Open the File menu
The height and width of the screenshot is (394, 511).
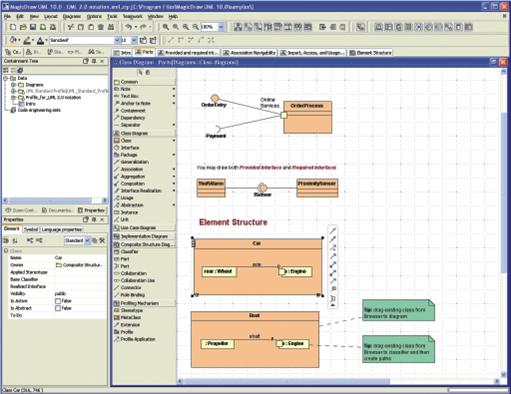tap(7, 16)
